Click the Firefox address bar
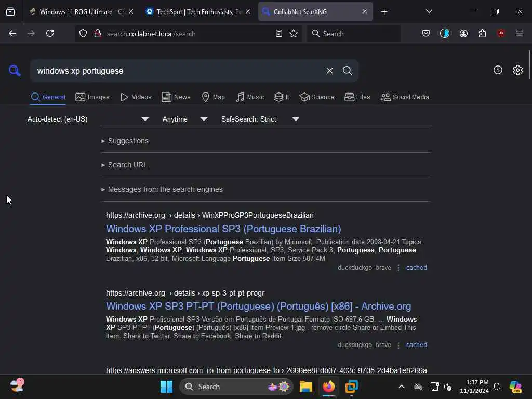The image size is (532, 399). click(x=189, y=34)
